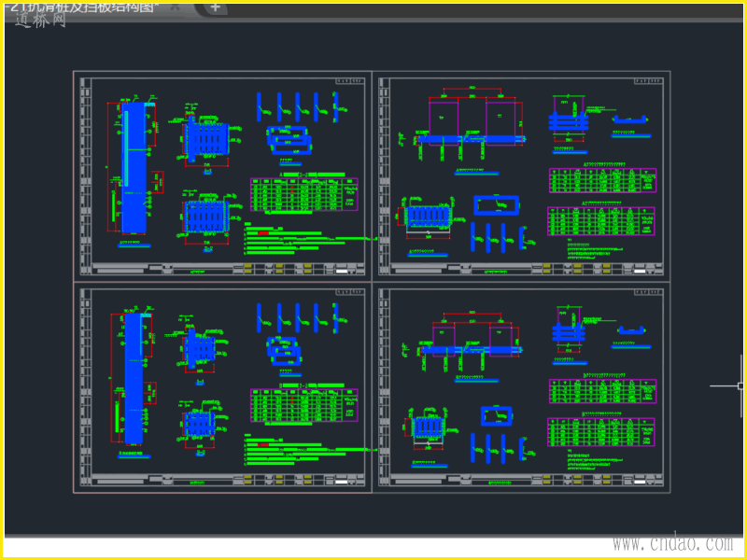Pick the red top dimension line in upper-right sheet

[x=472, y=89]
